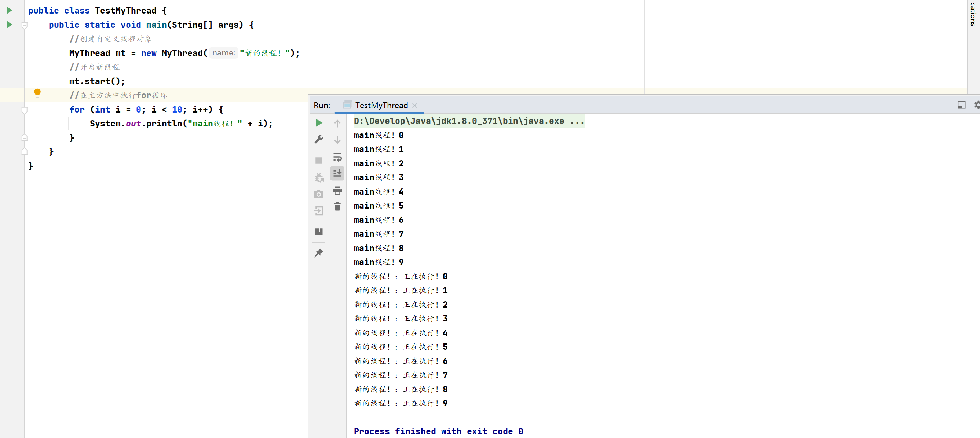Click the Up arrow icon in console toolbar
The image size is (980, 438).
pos(337,123)
